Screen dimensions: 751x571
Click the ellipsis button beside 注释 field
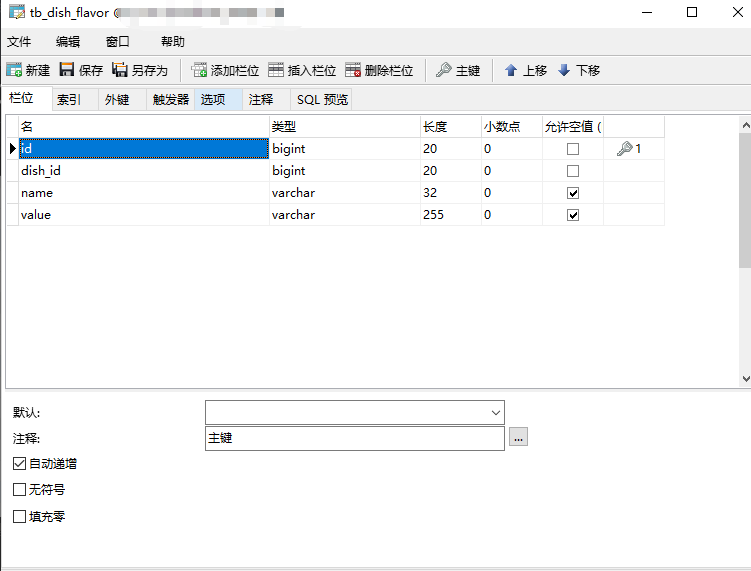coord(518,437)
